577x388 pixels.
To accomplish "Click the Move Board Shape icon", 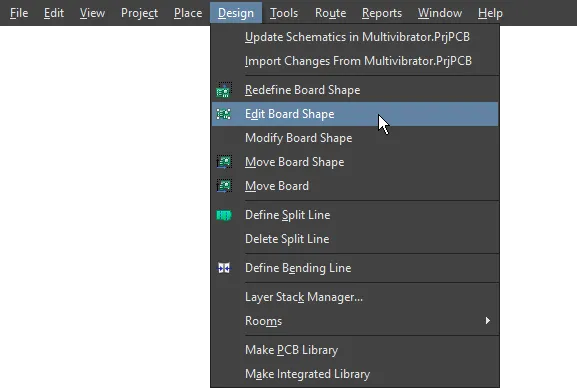I will tap(224, 162).
